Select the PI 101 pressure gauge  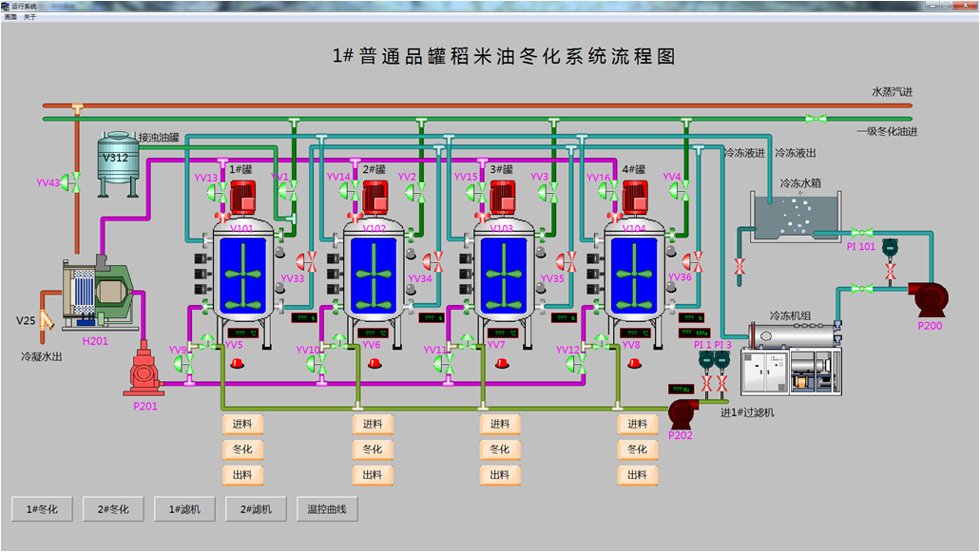(x=890, y=248)
